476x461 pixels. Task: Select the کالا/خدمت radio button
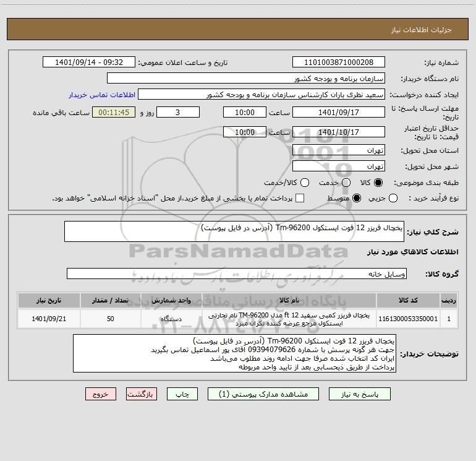click(305, 183)
